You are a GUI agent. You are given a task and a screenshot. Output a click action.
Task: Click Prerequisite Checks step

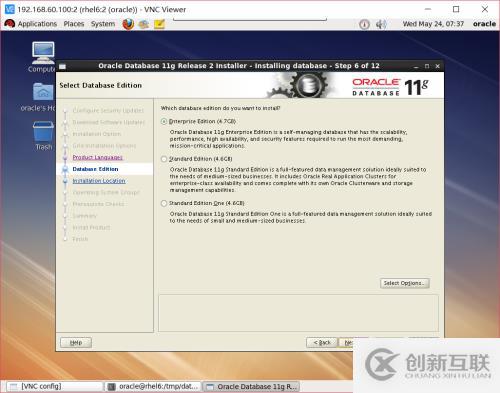coord(98,204)
